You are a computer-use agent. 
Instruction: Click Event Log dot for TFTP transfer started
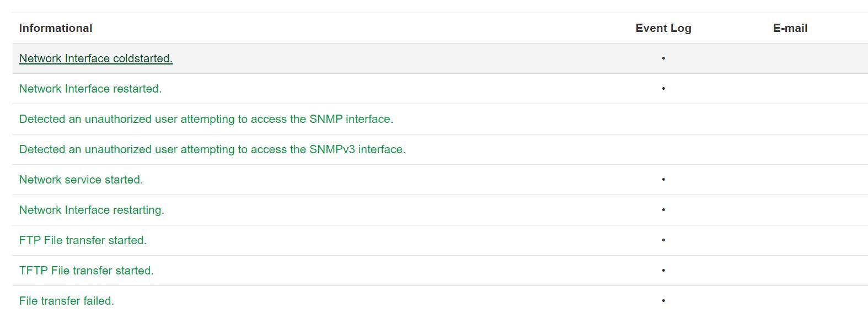coord(663,270)
